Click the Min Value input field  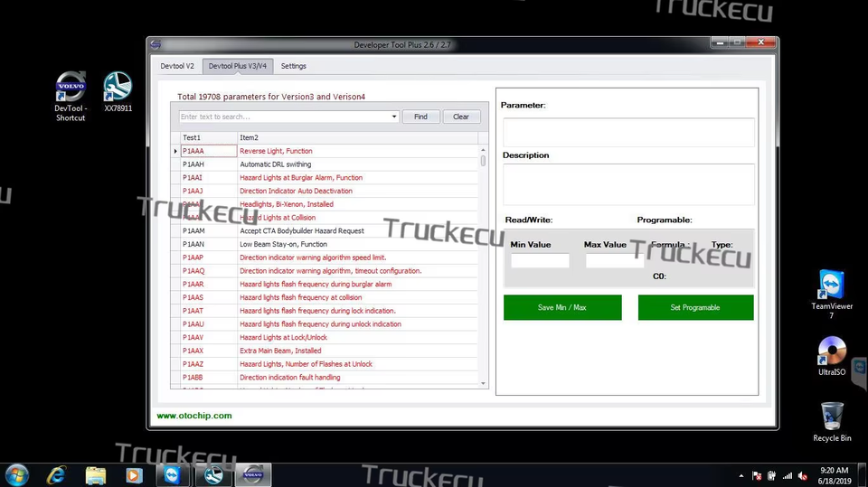click(x=540, y=260)
